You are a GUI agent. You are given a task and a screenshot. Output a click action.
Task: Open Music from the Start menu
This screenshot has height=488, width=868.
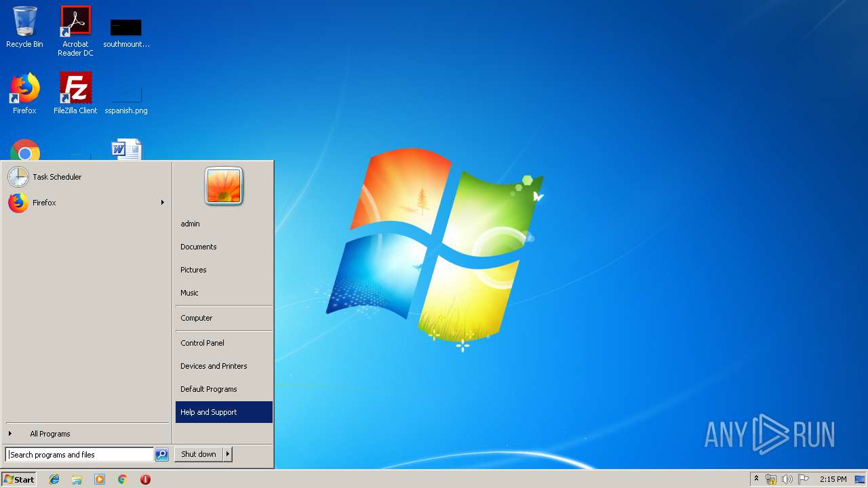pos(224,293)
